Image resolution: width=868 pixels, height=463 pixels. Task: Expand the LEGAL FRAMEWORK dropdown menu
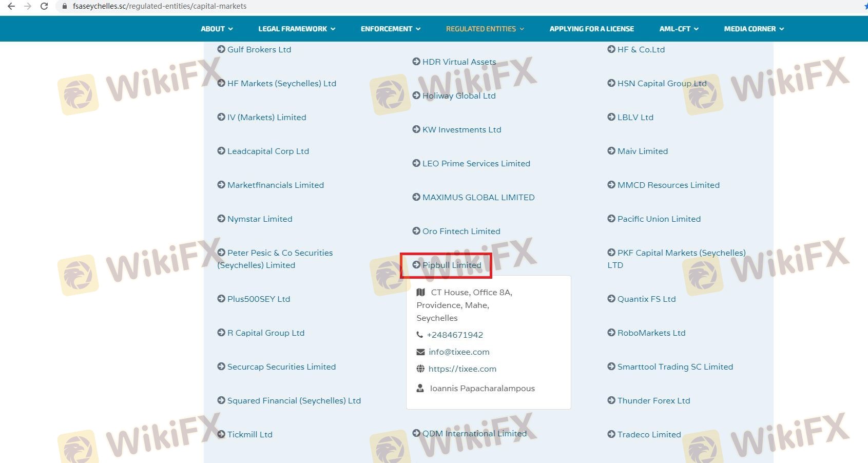pos(297,29)
